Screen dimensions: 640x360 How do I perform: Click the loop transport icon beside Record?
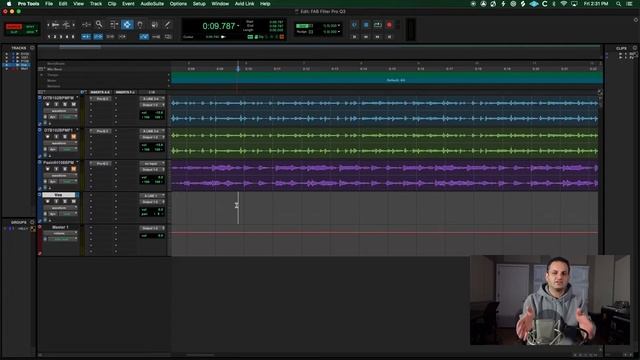pyautogui.click(x=378, y=25)
